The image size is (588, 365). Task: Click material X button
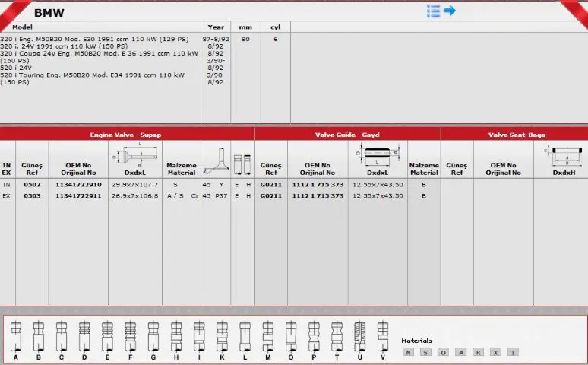[495, 352]
